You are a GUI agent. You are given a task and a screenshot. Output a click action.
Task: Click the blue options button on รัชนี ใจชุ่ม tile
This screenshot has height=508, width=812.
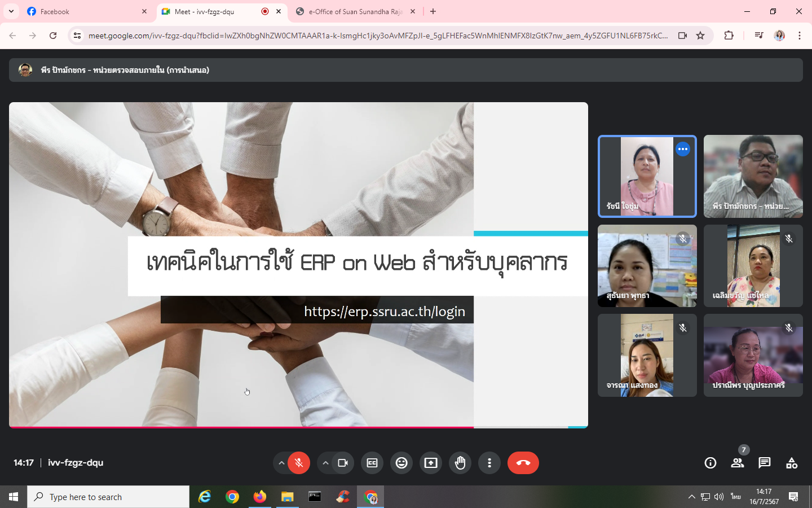click(x=683, y=149)
